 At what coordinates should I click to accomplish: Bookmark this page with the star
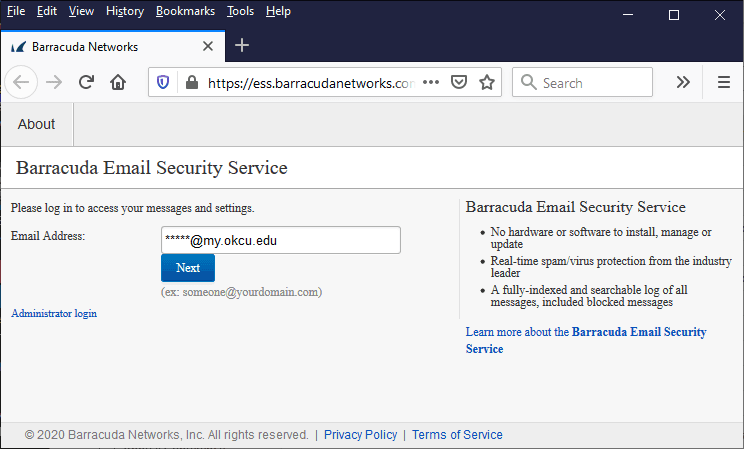[487, 83]
